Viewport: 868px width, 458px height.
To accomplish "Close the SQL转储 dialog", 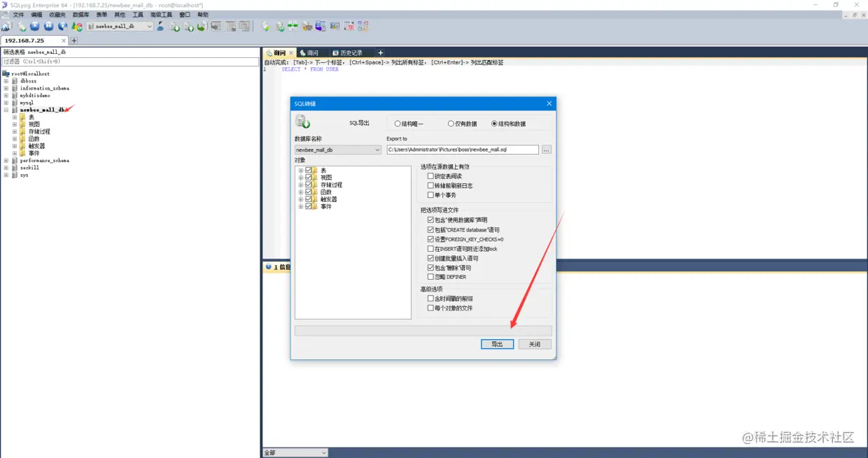I will coord(549,103).
